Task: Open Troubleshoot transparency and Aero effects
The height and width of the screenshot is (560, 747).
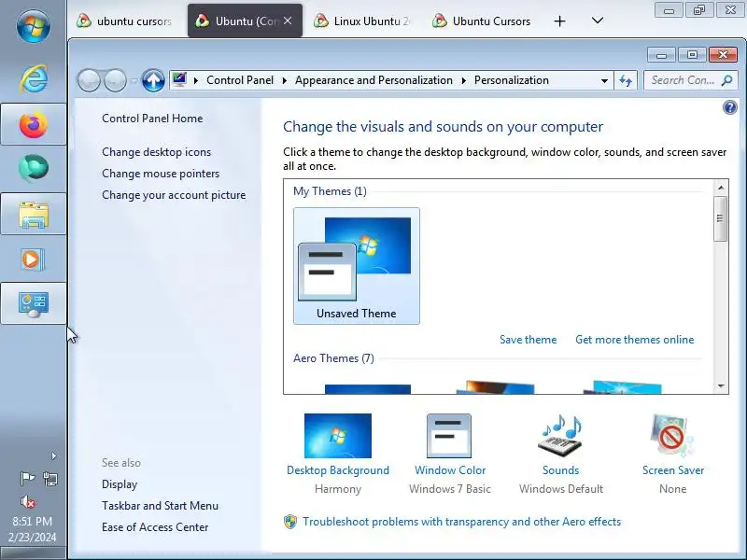Action: click(461, 522)
